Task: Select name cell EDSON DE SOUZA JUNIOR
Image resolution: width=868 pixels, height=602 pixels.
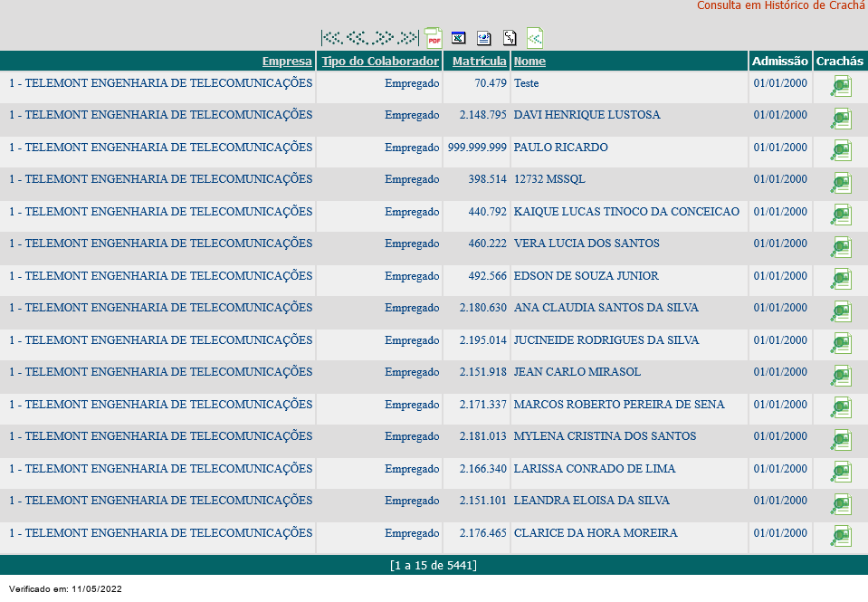Action: pyautogui.click(x=587, y=276)
